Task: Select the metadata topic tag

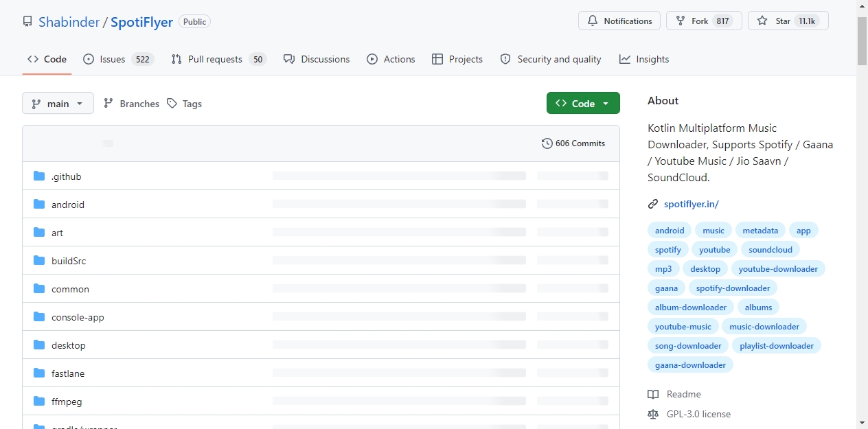Action: point(760,231)
